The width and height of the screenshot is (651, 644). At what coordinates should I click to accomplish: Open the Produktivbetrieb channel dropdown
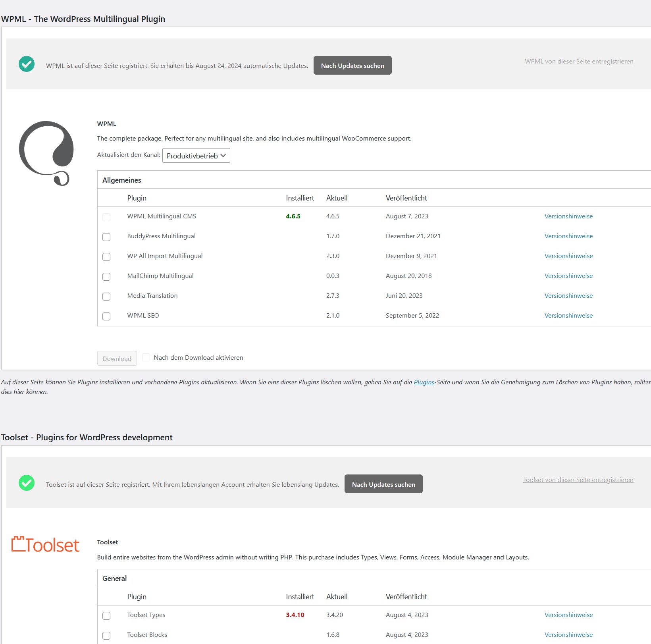[196, 156]
